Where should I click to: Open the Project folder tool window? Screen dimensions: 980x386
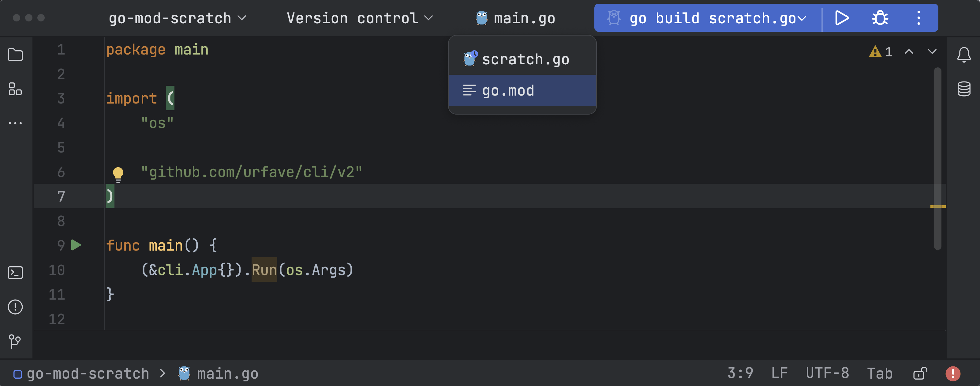pos(15,55)
